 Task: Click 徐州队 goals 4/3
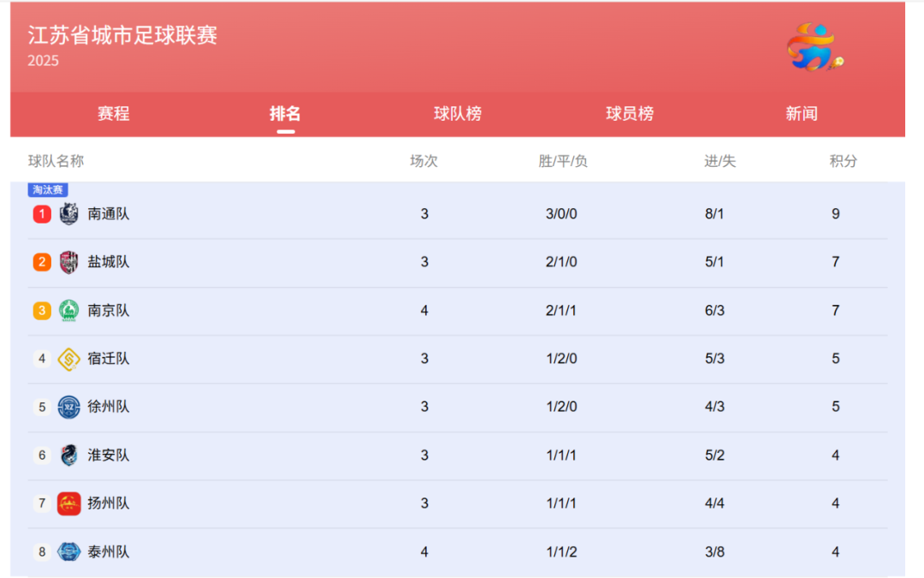pyautogui.click(x=714, y=407)
